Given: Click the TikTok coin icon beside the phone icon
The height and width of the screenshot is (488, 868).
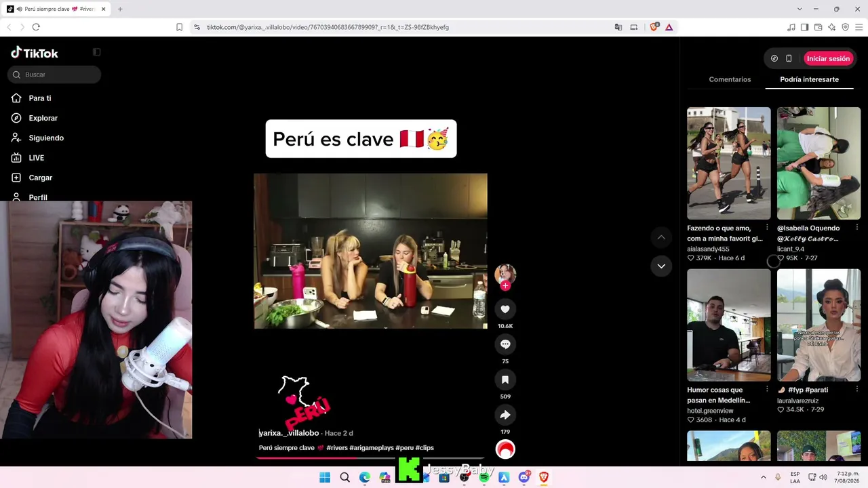Looking at the screenshot, I should (x=774, y=58).
